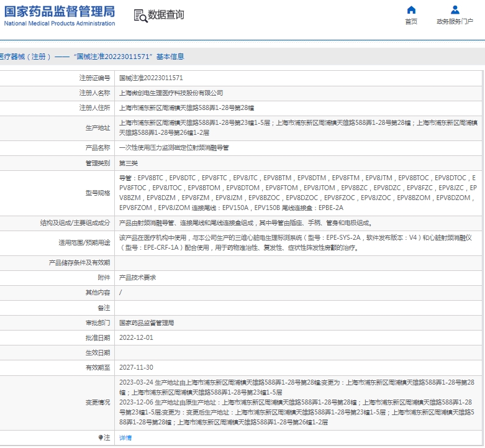Click the 2023-12-06 change record text
The width and height of the screenshot is (485, 448).
coord(297,412)
